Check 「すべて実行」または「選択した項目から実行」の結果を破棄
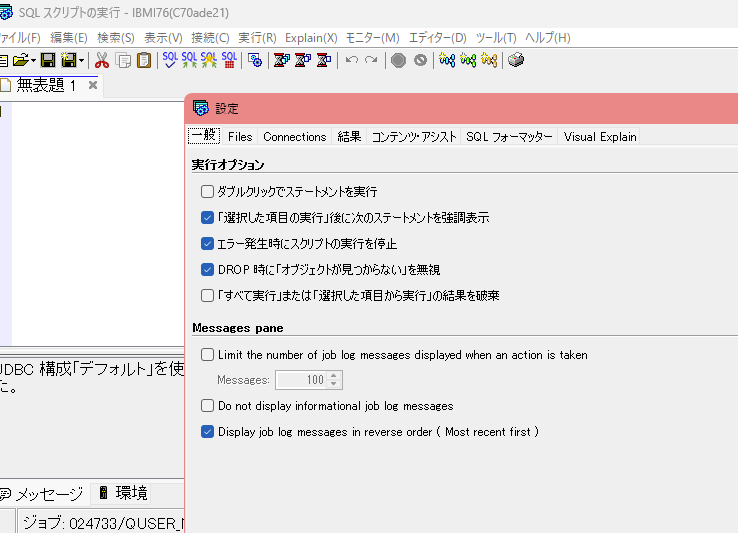This screenshot has height=533, width=738. pyautogui.click(x=207, y=295)
